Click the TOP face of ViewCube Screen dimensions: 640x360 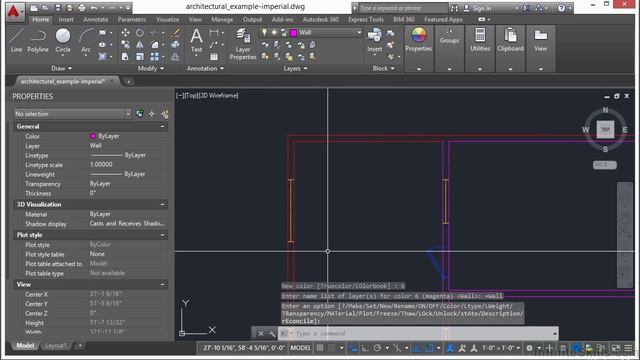coord(605,129)
